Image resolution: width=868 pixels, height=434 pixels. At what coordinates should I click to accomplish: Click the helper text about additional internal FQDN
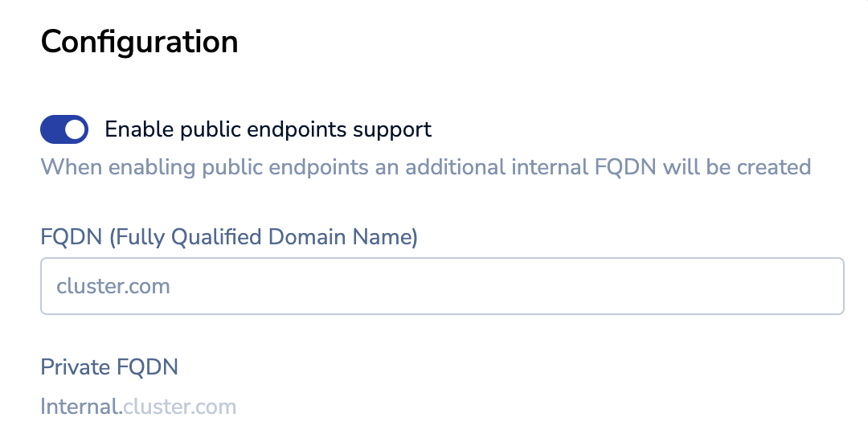[426, 167]
